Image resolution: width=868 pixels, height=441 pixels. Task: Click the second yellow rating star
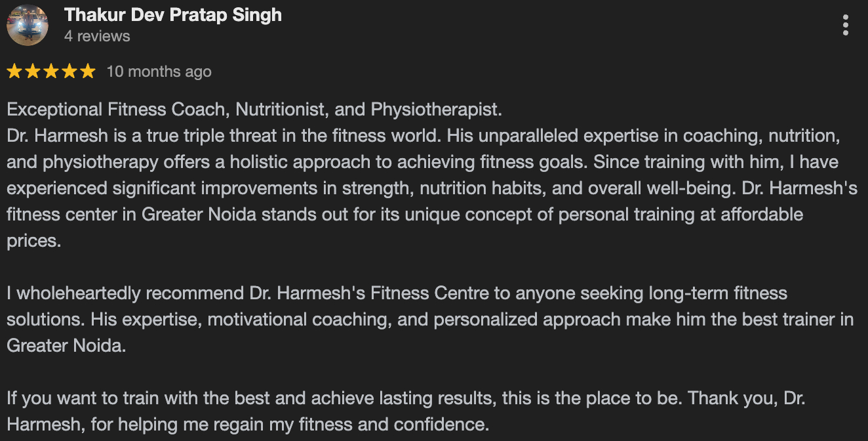click(x=33, y=72)
